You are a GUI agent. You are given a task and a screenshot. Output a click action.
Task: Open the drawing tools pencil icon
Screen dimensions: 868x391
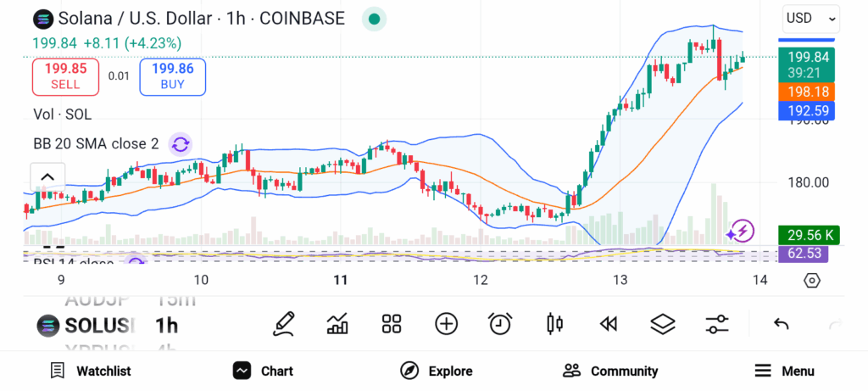coord(285,323)
